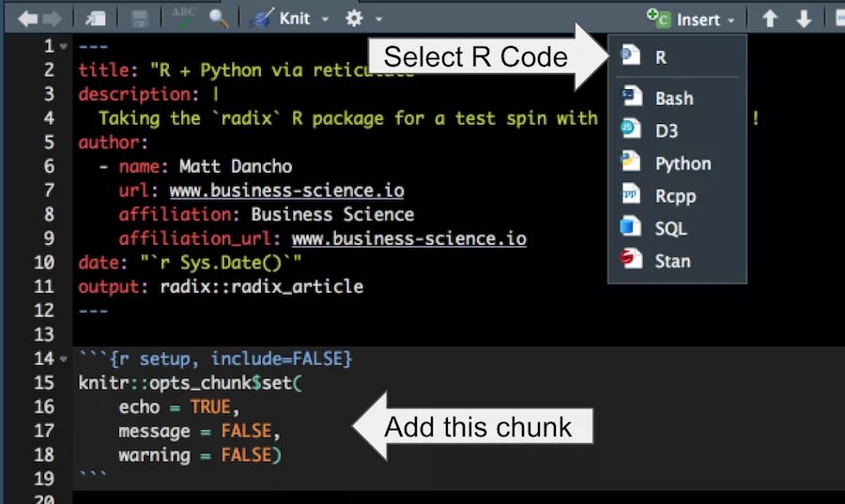Go forward to next source location
Screen dimensions: 845x504
click(53, 19)
